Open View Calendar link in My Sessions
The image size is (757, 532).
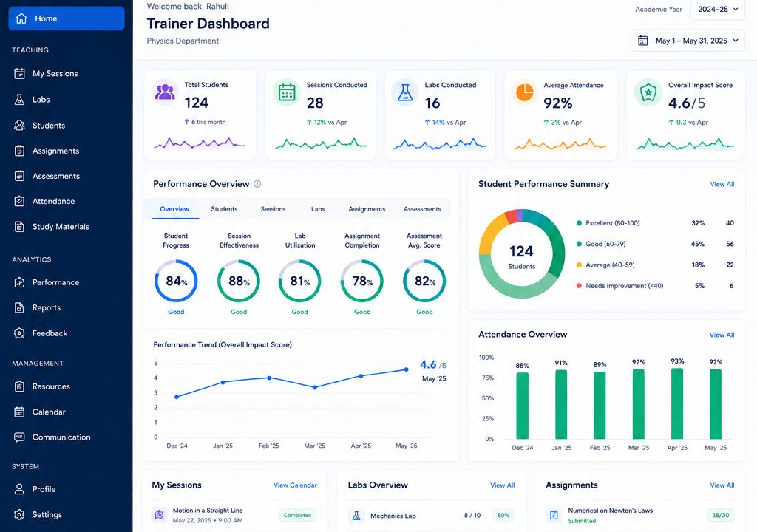click(296, 485)
